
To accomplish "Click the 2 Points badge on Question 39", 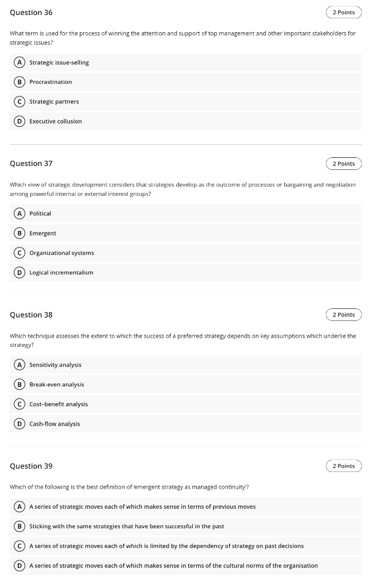I will pyautogui.click(x=344, y=466).
